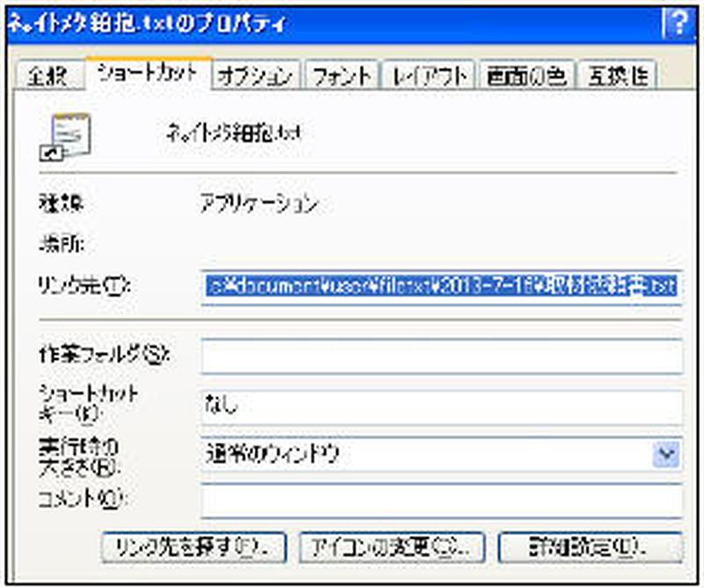Focus the 作業フォルダ text field
Screen dimensions: 704x588
441,356
